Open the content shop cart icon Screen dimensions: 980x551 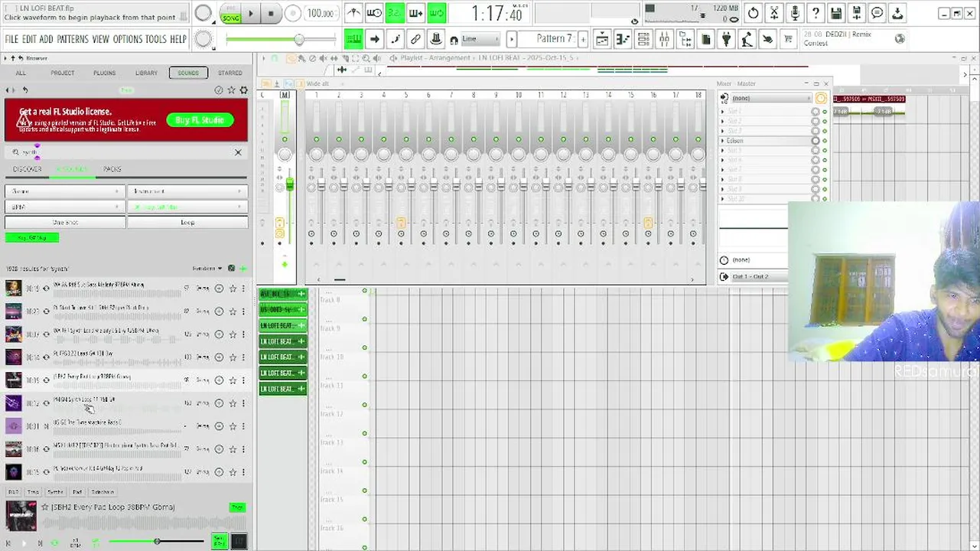pos(788,39)
